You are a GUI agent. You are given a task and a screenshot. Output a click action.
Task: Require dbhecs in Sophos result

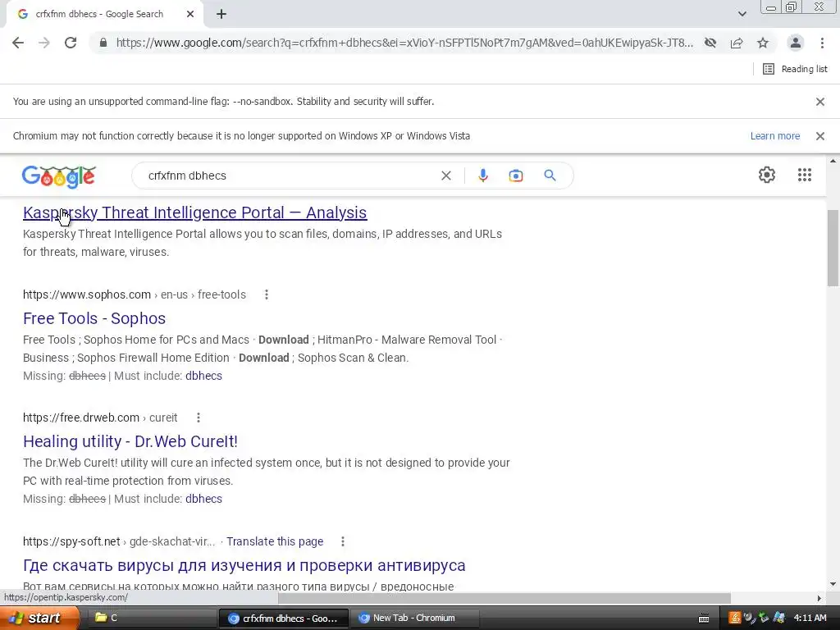[203, 376]
